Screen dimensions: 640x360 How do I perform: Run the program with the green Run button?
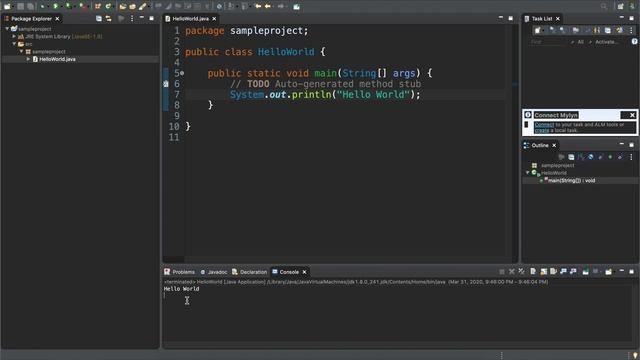pos(55,7)
